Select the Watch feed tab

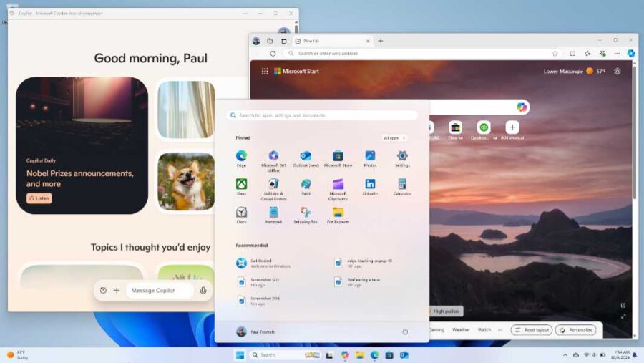pyautogui.click(x=484, y=329)
